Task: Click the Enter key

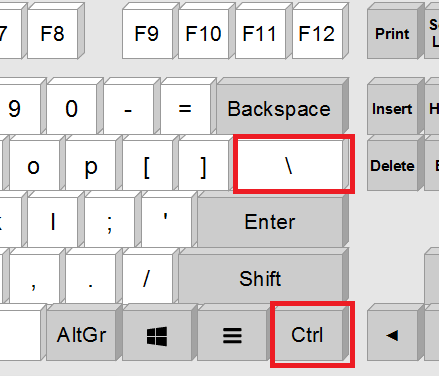Action: click(273, 219)
